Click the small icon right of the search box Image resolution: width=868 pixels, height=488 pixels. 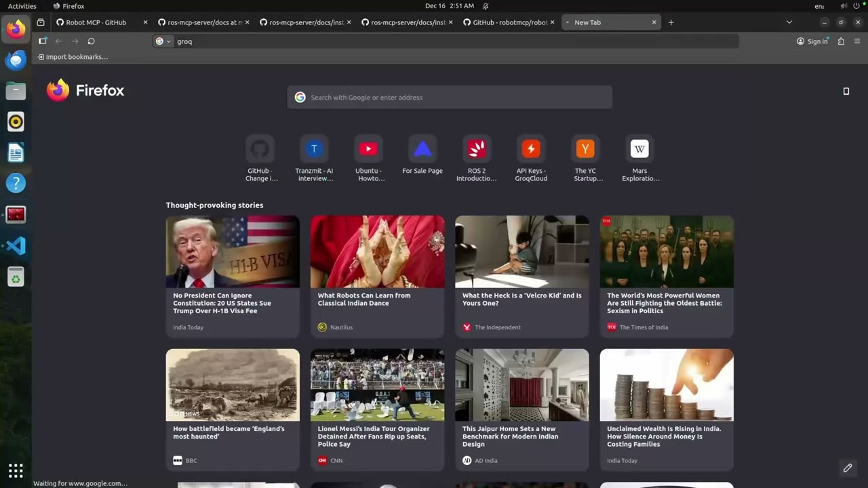[x=846, y=91]
